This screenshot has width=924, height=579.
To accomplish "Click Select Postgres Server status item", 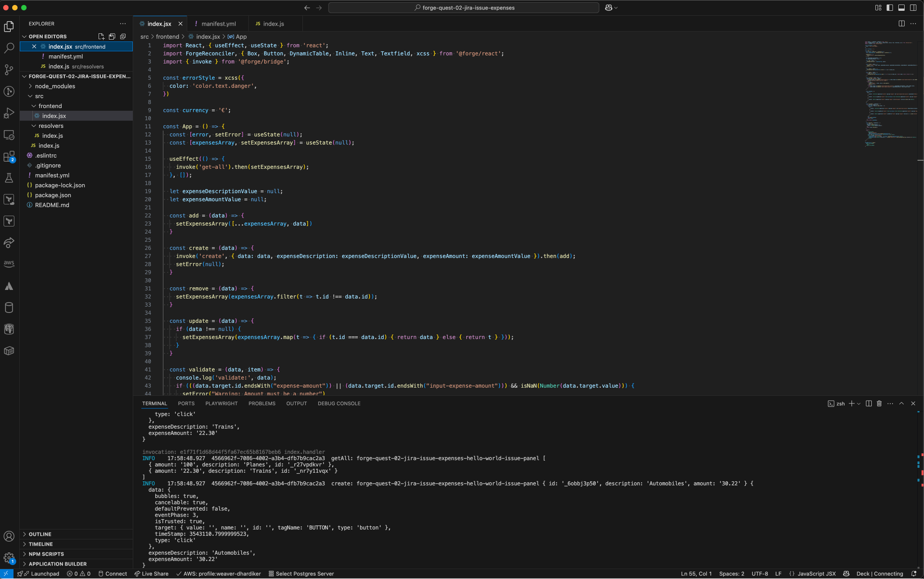I will click(x=301, y=574).
